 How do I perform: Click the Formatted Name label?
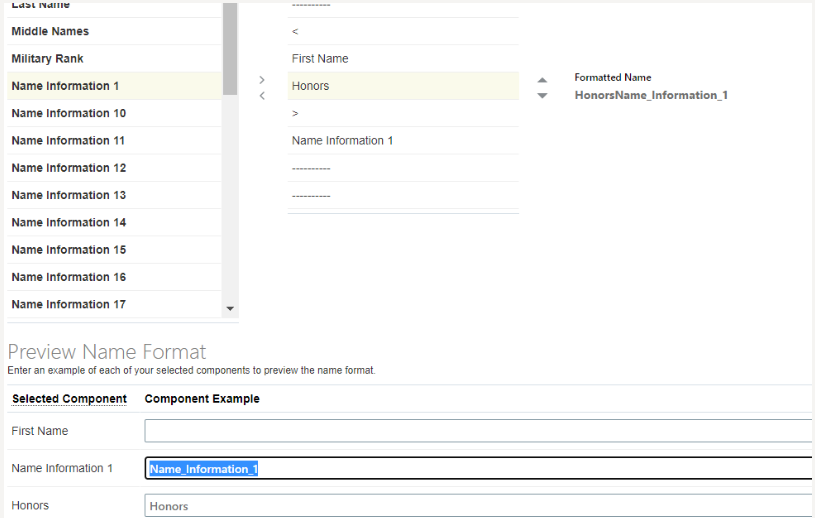[x=613, y=77]
